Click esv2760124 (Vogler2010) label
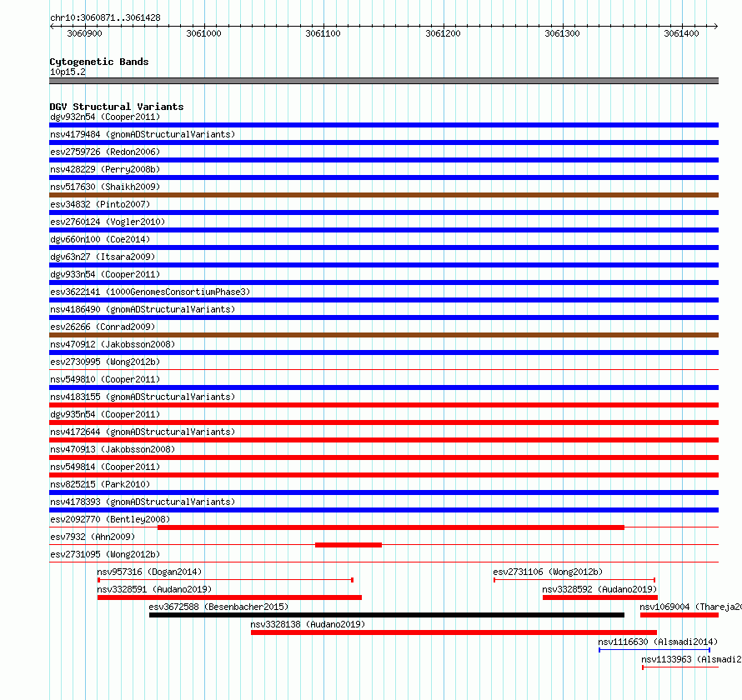The height and width of the screenshot is (700, 742). [x=108, y=222]
